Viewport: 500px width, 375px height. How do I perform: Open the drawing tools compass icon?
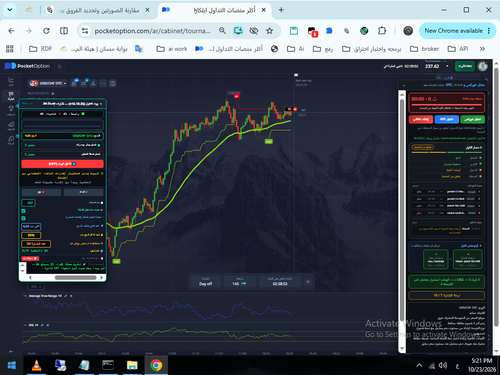click(93, 83)
